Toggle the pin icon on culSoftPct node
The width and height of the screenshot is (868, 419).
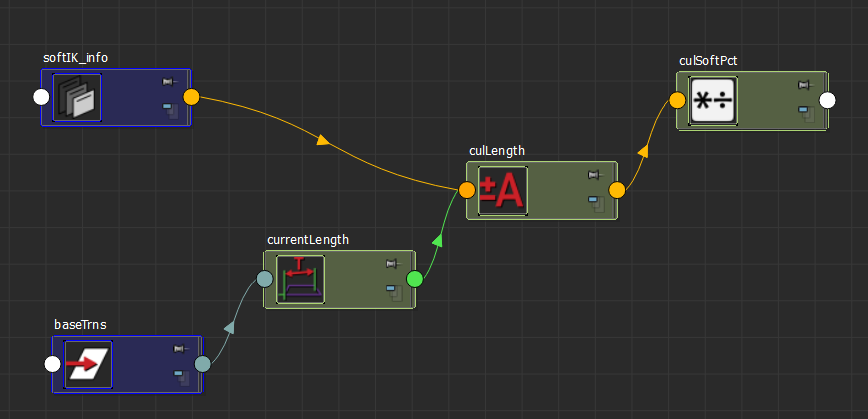point(805,85)
